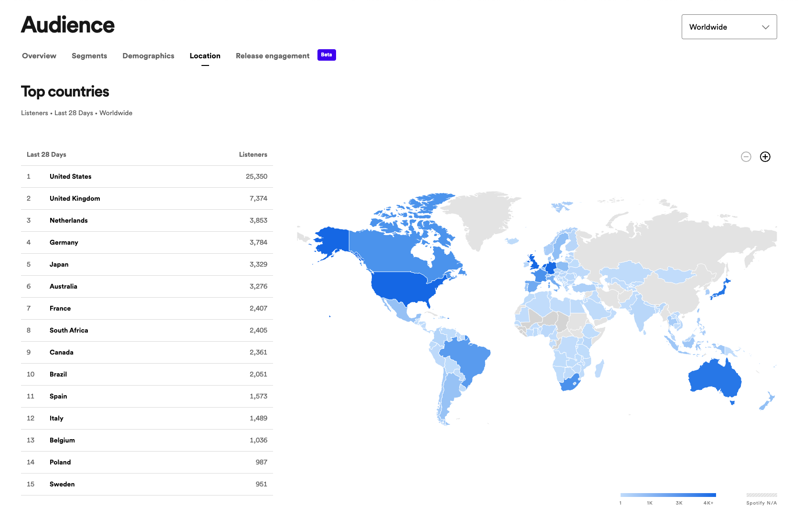Open the Release engagement tab
812x517 pixels.
(272, 56)
